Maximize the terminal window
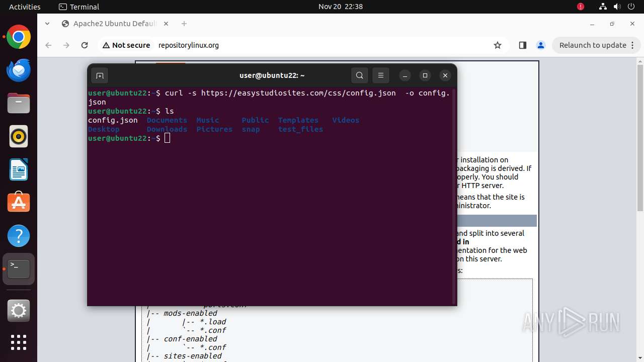 click(x=425, y=75)
